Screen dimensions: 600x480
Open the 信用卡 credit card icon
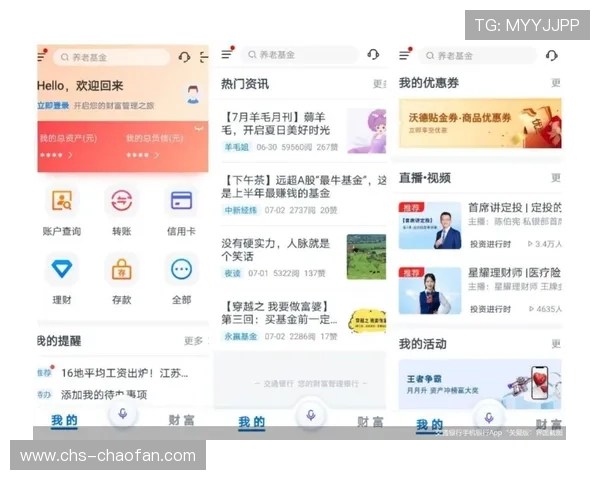click(181, 201)
